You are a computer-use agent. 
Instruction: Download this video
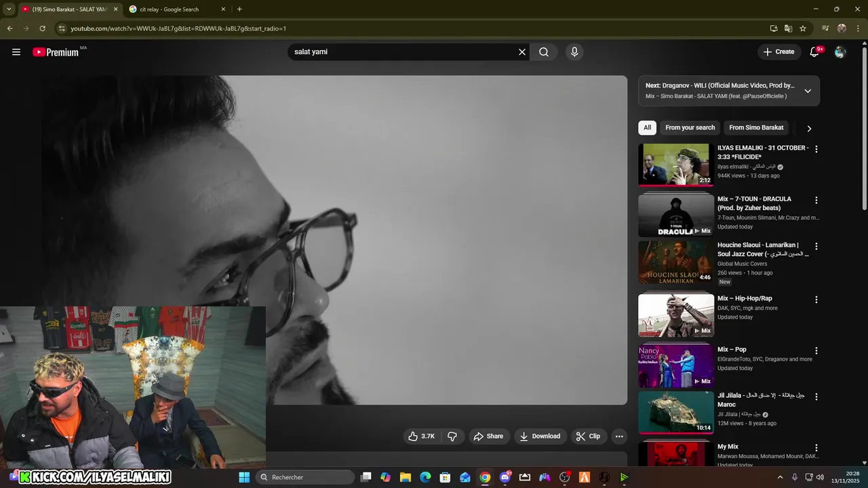tap(540, 436)
